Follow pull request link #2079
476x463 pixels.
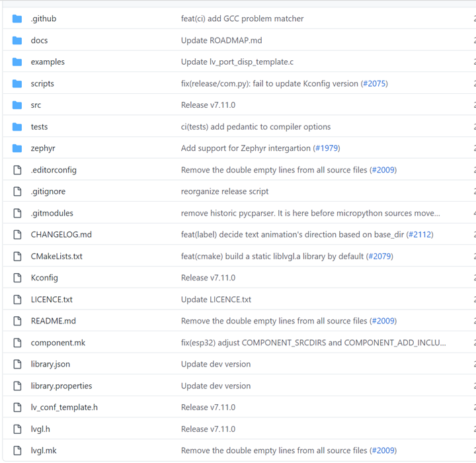[379, 256]
